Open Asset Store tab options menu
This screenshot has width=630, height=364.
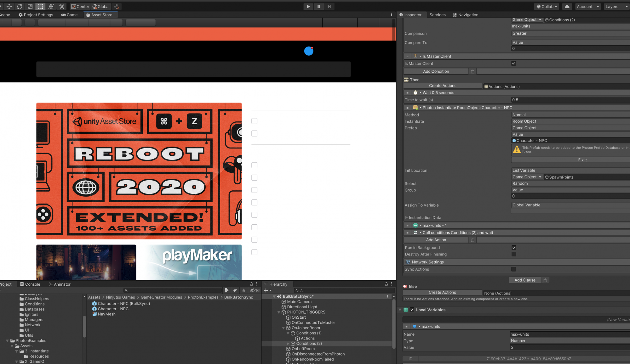click(392, 15)
